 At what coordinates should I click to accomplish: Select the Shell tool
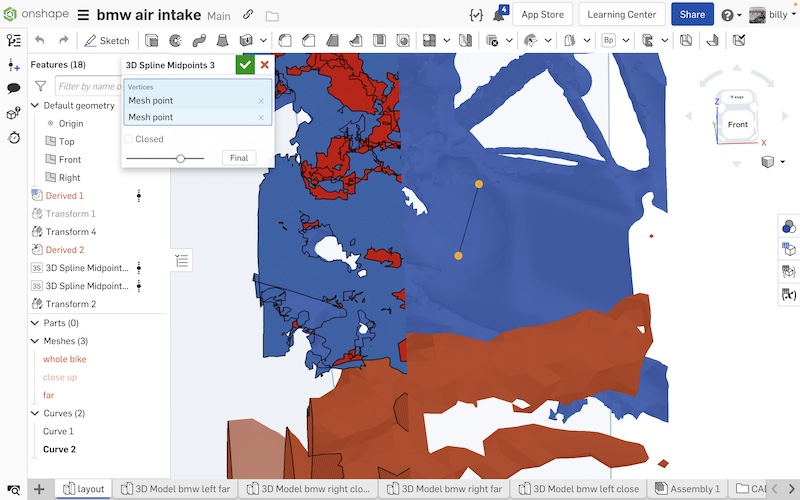click(379, 40)
